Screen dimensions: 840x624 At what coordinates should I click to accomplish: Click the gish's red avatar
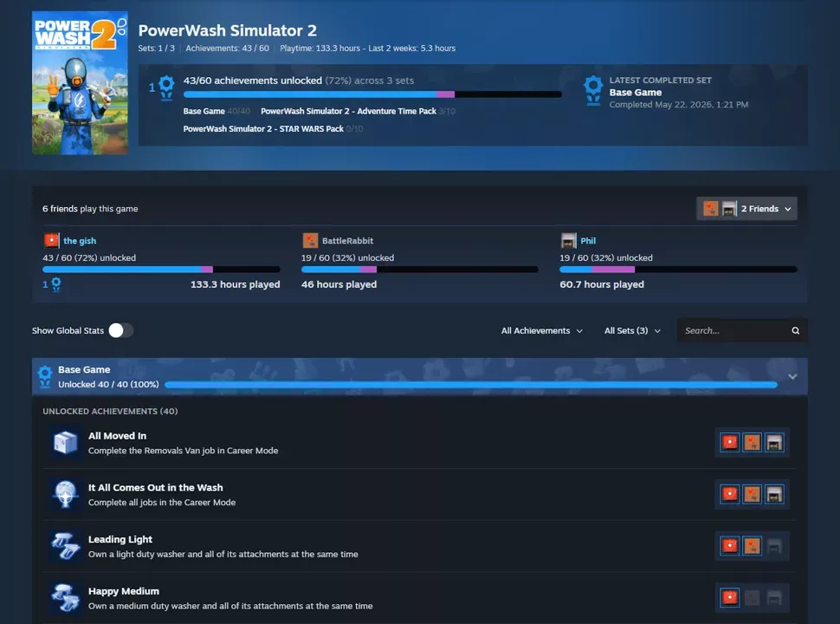(51, 240)
